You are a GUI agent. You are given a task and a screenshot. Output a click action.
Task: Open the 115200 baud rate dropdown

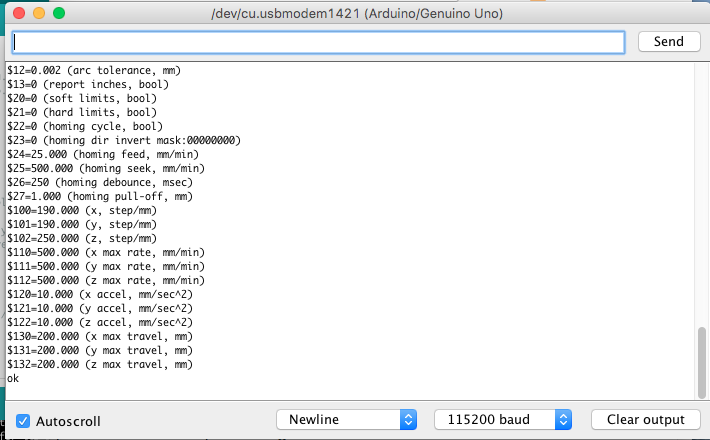point(503,420)
